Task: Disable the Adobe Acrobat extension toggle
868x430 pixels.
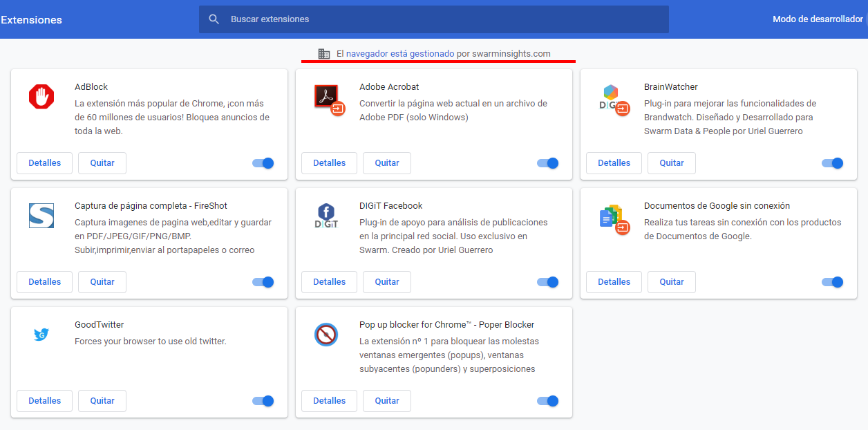Action: coord(548,163)
